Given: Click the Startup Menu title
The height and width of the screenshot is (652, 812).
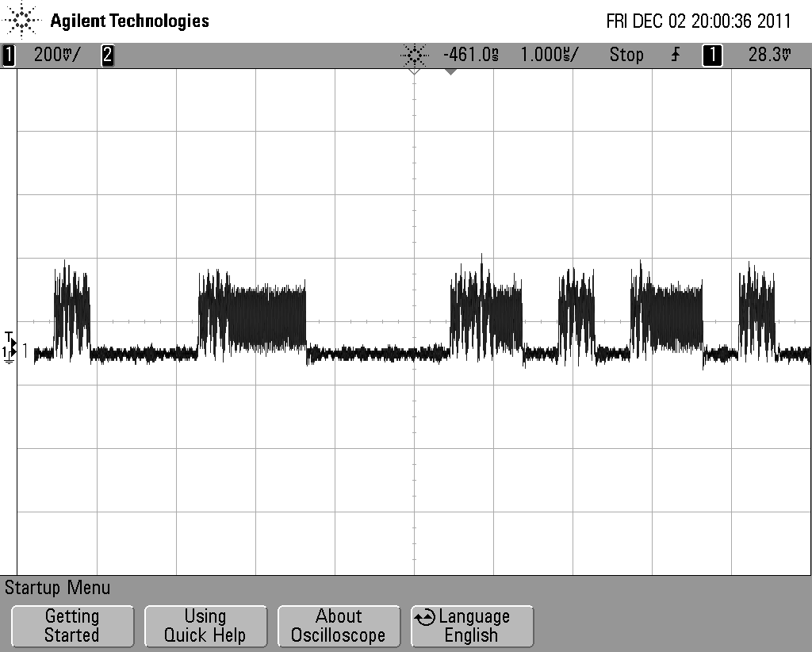Looking at the screenshot, I should coord(57,588).
